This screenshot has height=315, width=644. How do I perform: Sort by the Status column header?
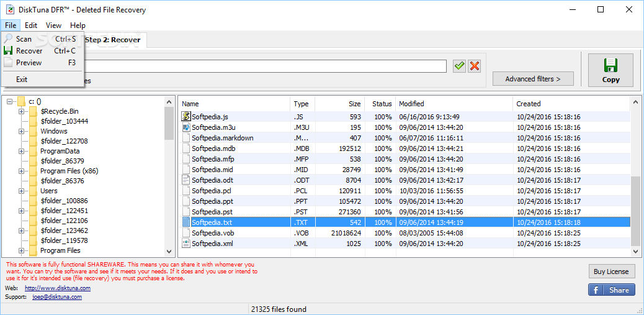coord(380,104)
